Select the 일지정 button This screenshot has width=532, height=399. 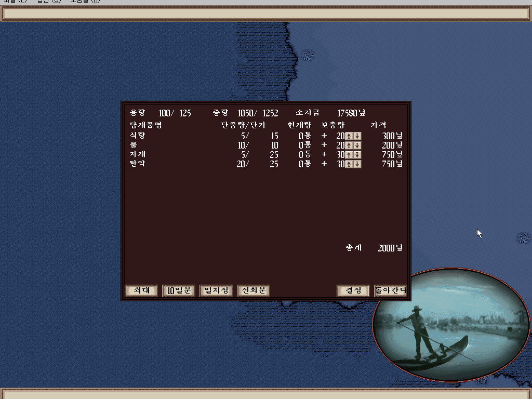[216, 290]
